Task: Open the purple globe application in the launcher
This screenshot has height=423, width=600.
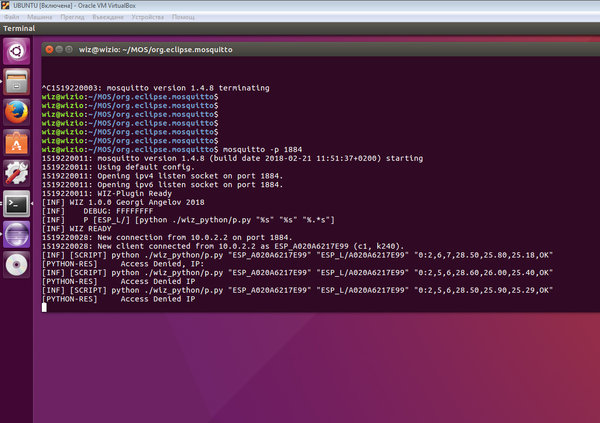Action: (16, 235)
